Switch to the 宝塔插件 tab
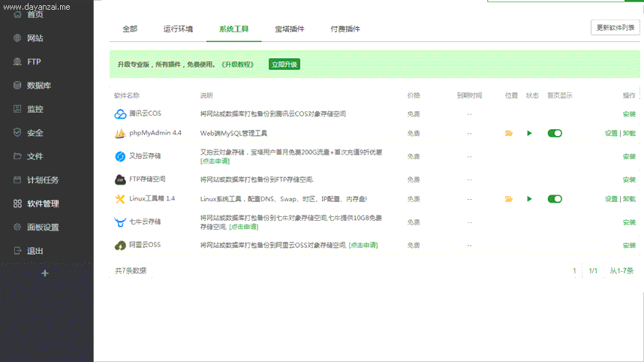This screenshot has width=644, height=362. (x=290, y=29)
